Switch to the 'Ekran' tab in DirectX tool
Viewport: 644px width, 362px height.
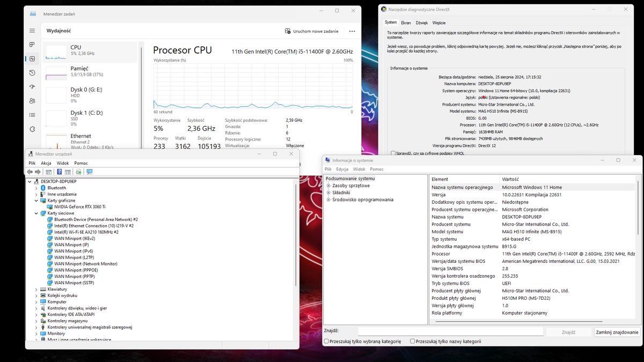pyautogui.click(x=406, y=23)
